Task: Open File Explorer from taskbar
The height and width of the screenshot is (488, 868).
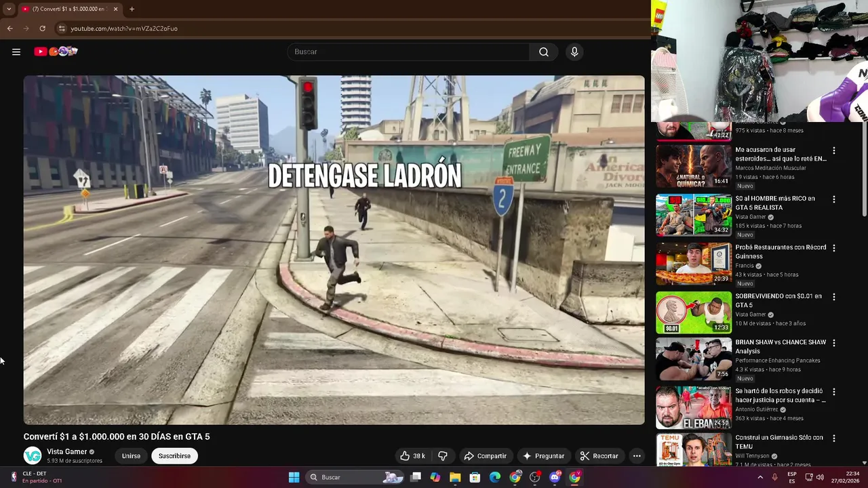Action: 455,477
